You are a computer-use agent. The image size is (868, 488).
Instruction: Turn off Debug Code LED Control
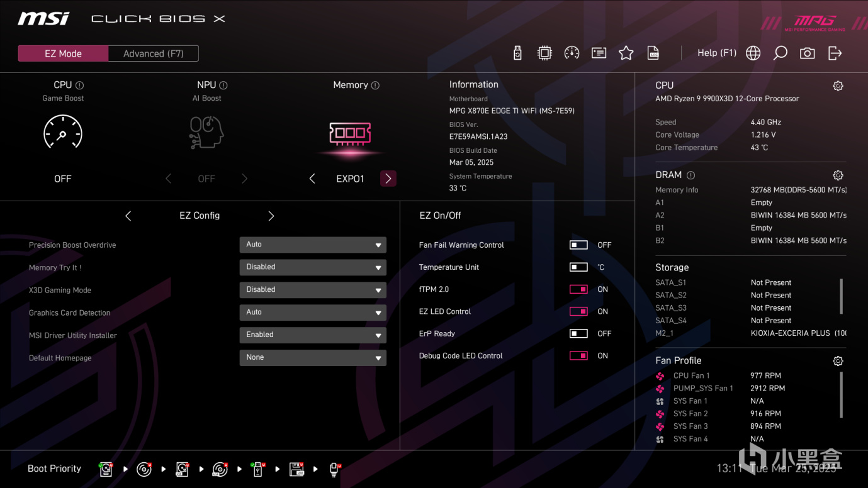click(578, 356)
